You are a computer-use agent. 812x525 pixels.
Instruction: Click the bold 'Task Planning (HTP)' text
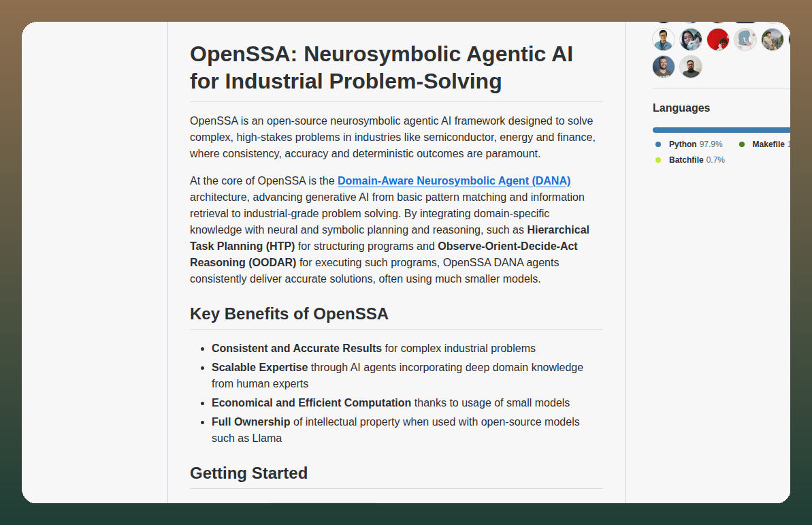(242, 246)
